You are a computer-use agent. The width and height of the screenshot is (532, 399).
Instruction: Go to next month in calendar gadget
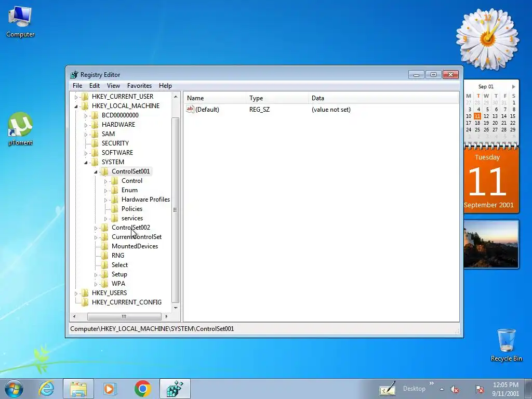pos(513,87)
